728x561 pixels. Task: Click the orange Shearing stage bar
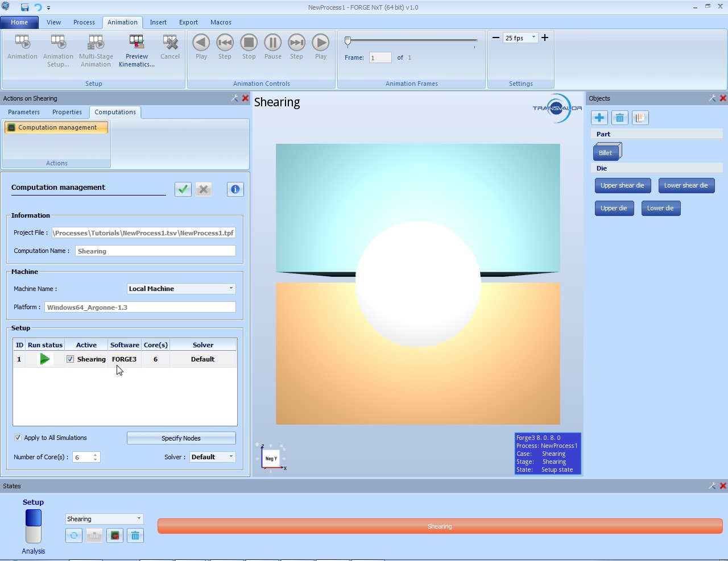tap(440, 526)
